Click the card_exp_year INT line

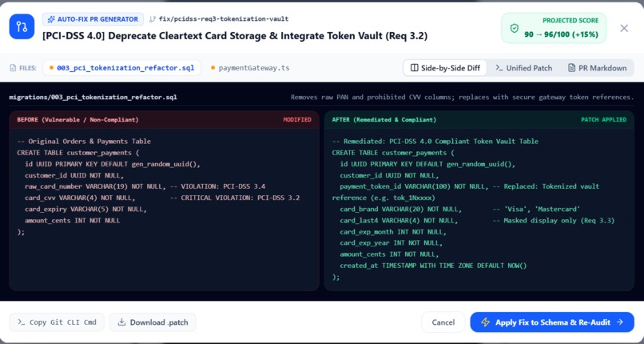[391, 243]
